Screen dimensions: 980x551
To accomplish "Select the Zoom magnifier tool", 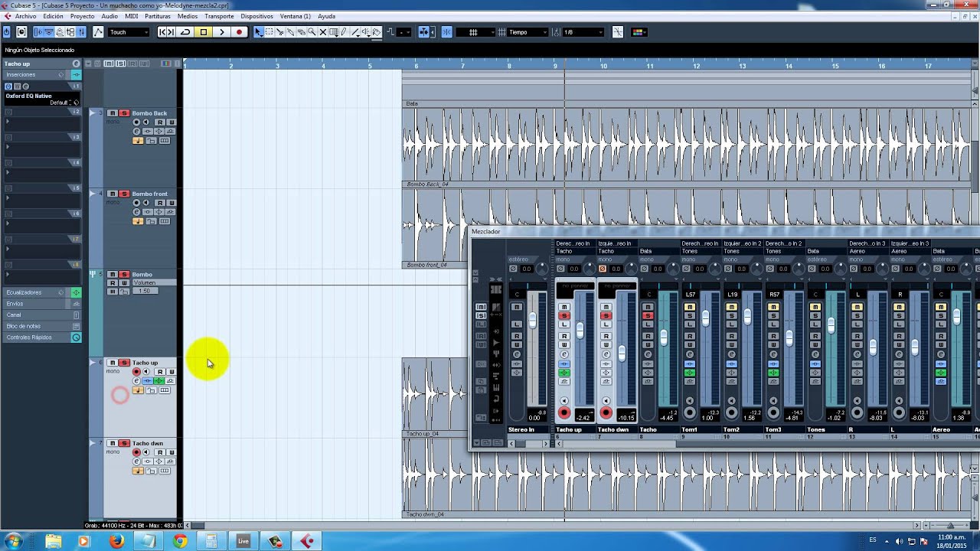I will [312, 32].
